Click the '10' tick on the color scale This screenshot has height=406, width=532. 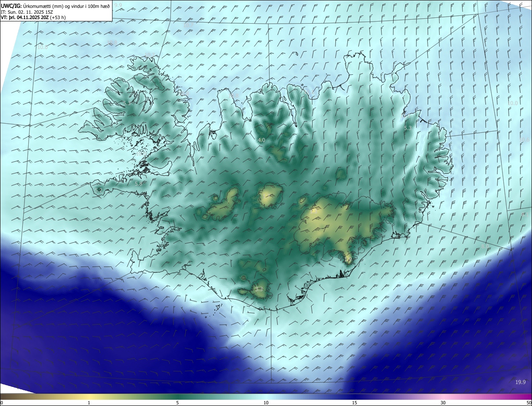(x=266, y=403)
